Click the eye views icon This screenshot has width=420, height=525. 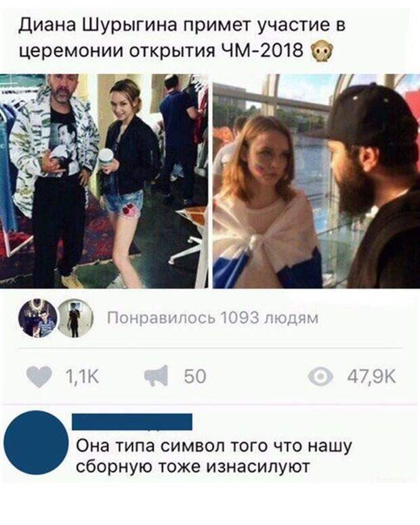(320, 377)
